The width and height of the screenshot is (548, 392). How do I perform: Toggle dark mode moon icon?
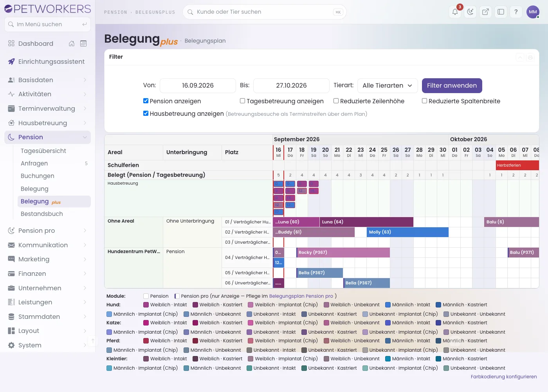(470, 12)
